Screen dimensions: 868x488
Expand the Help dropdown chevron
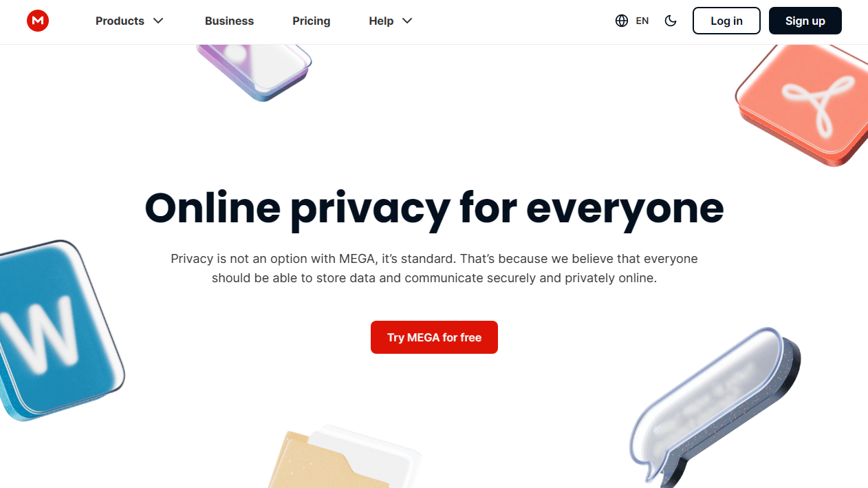[407, 21]
